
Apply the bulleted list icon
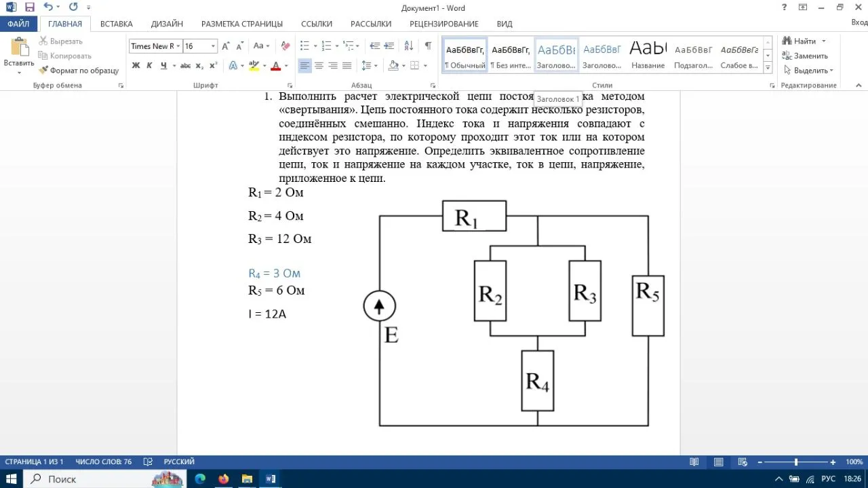pos(304,46)
